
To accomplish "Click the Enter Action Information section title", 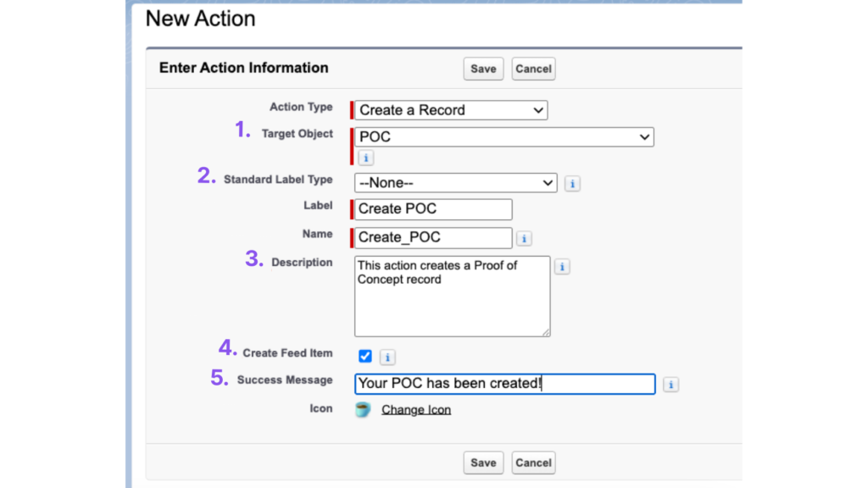I will tap(243, 68).
